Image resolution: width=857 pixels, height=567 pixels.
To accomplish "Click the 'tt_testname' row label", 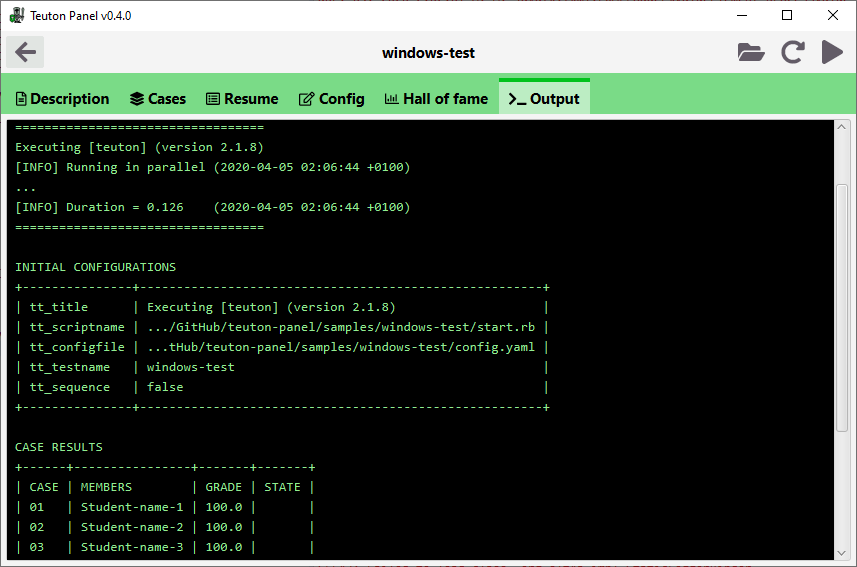I will [70, 367].
